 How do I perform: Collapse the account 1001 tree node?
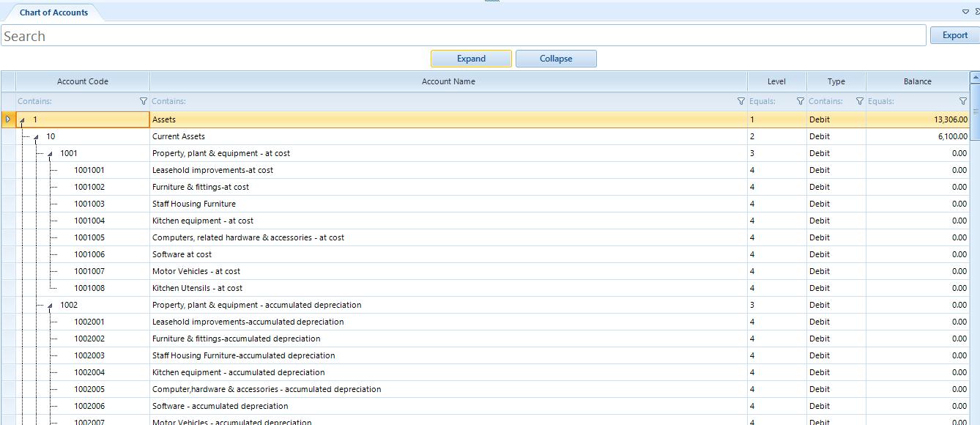pyautogui.click(x=50, y=154)
